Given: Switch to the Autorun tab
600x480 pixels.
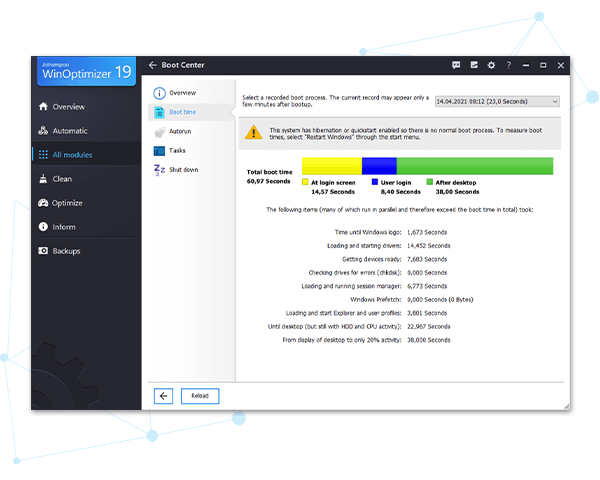Looking at the screenshot, I should pos(191,131).
